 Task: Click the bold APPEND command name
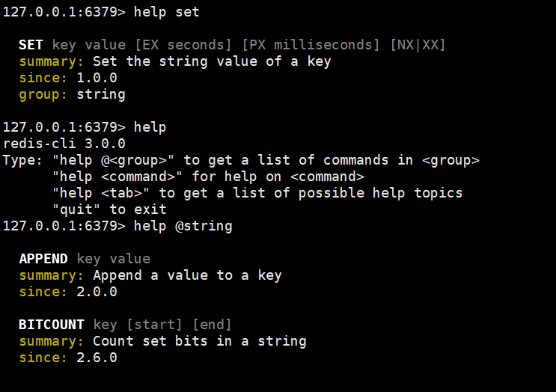coord(43,259)
